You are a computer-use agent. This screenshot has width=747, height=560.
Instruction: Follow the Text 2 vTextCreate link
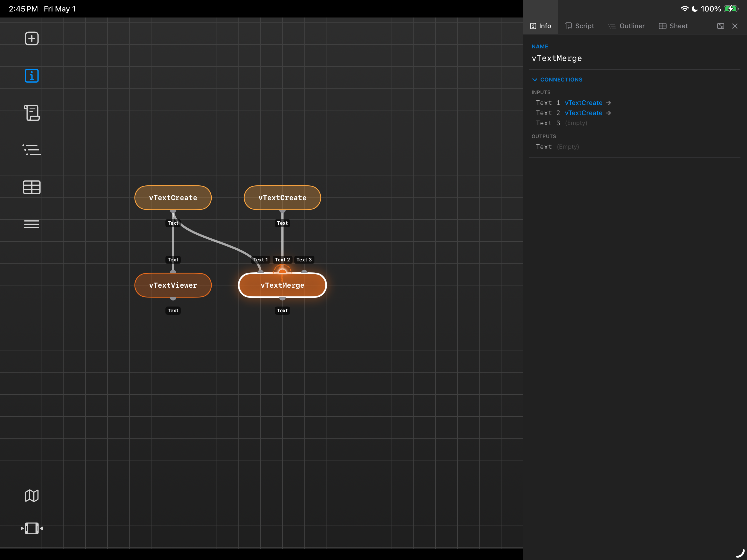(583, 113)
